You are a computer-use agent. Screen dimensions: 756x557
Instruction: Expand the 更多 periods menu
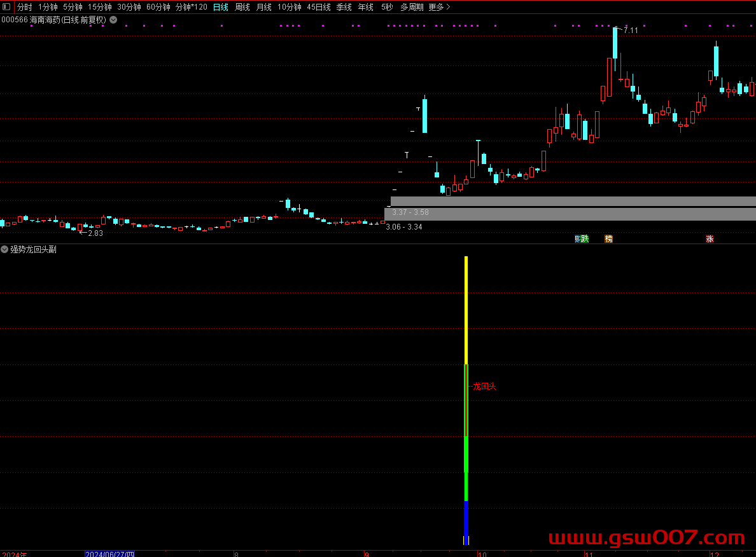point(439,7)
